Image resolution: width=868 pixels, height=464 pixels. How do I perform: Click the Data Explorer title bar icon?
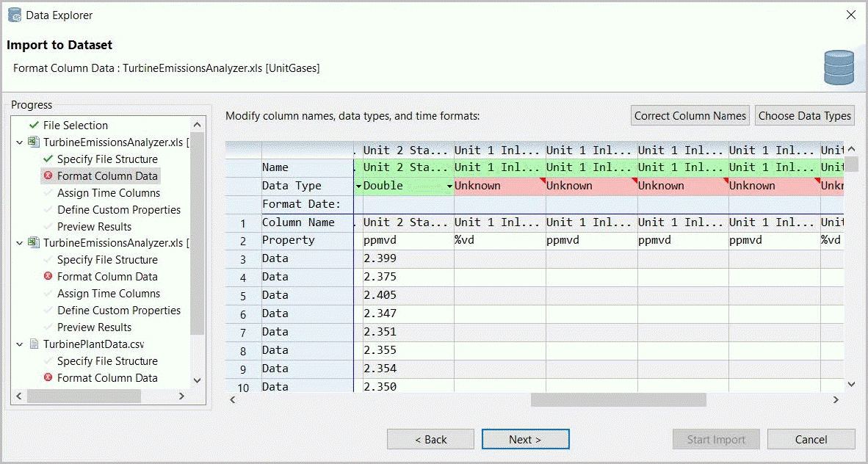click(15, 15)
